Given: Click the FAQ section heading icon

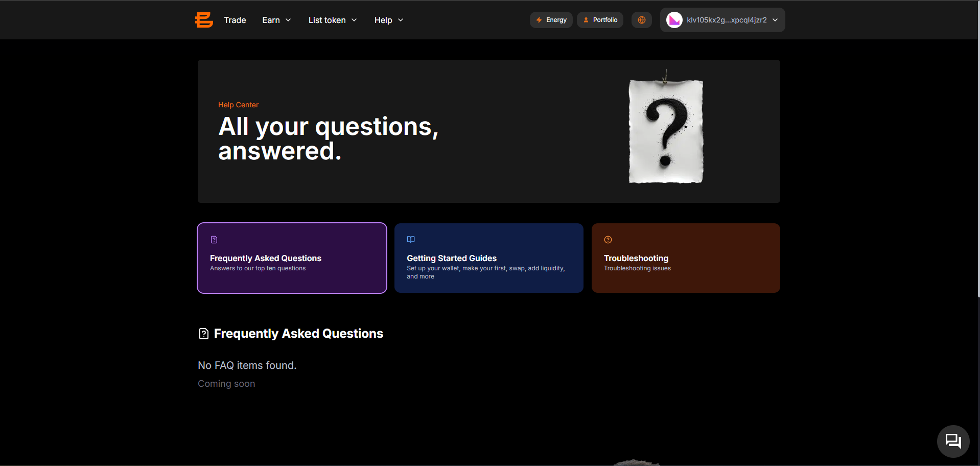Looking at the screenshot, I should tap(204, 334).
